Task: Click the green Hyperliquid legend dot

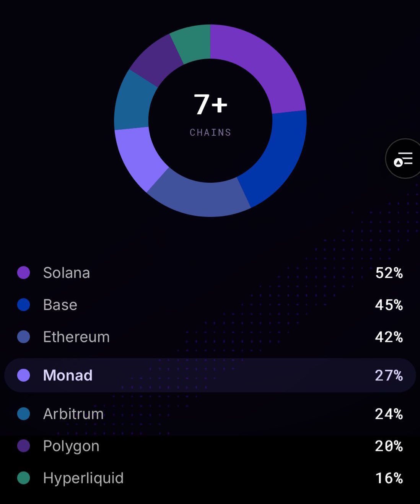Action: pos(24,478)
